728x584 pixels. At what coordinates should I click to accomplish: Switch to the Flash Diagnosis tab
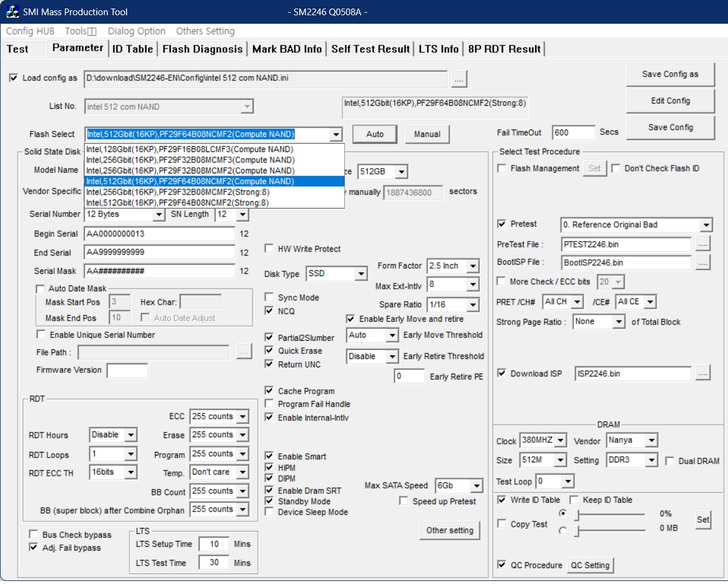(203, 49)
